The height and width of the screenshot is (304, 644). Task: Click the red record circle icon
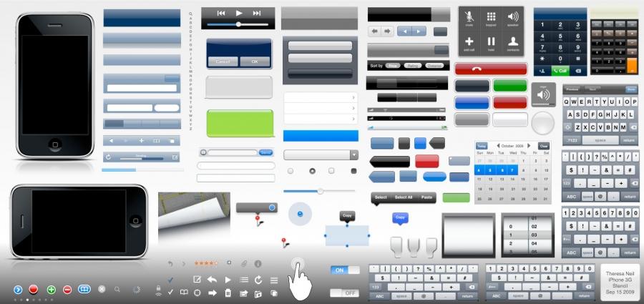pos(33,289)
